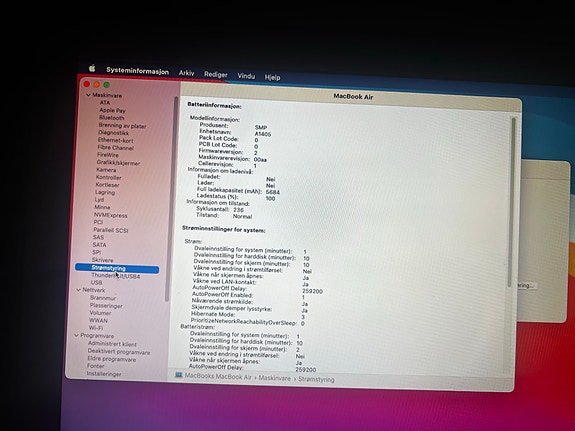Screen dimensions: 575x431
Task: Open the Hjelp menu
Action: tap(272, 77)
